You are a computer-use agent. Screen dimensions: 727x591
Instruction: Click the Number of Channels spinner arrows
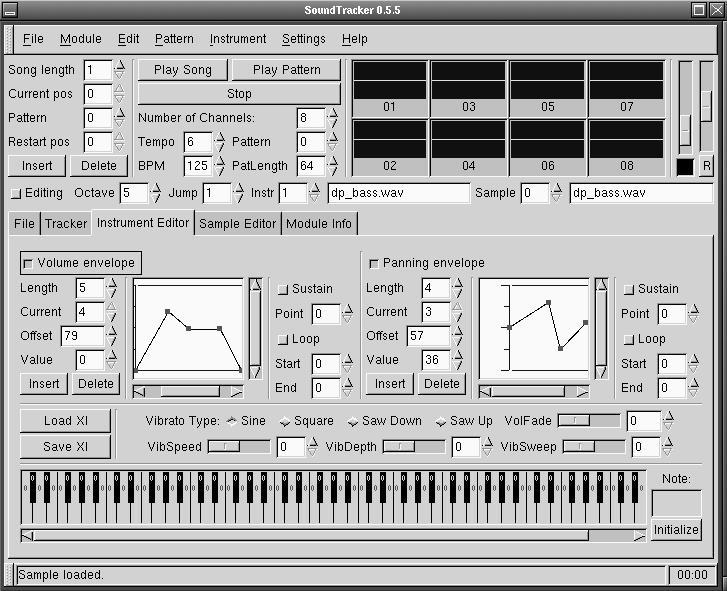332,118
